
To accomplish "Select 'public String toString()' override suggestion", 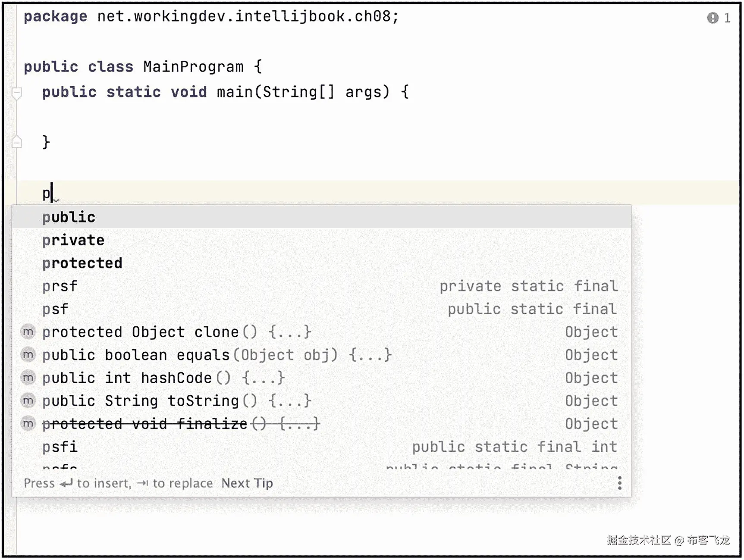I will pyautogui.click(x=322, y=400).
